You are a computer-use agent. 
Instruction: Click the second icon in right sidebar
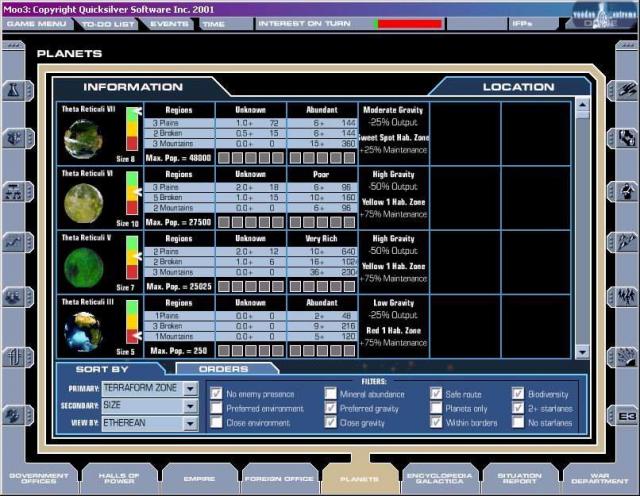(626, 138)
